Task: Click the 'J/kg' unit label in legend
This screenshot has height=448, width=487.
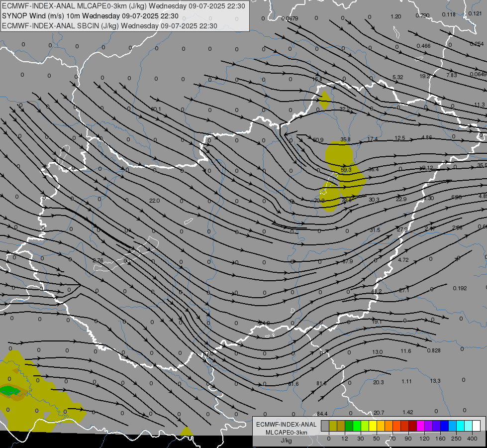Action: tap(286, 441)
